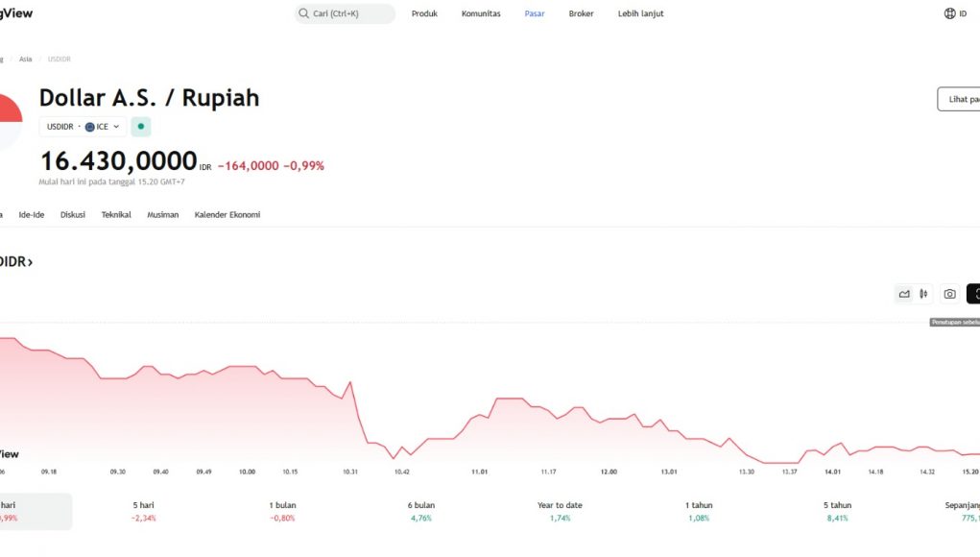The width and height of the screenshot is (980, 557).
Task: Click the search magnifier icon
Action: pyautogui.click(x=303, y=13)
